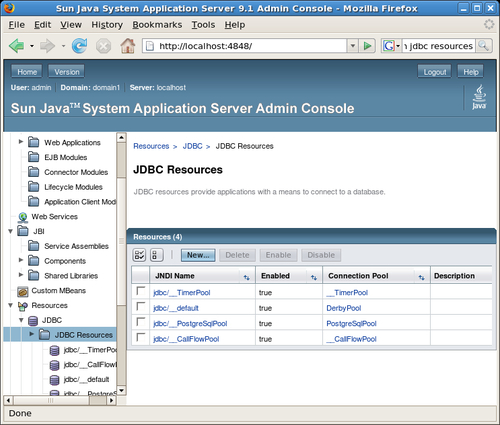The width and height of the screenshot is (500, 425).
Task: Click the Google search engine icon
Action: click(389, 46)
